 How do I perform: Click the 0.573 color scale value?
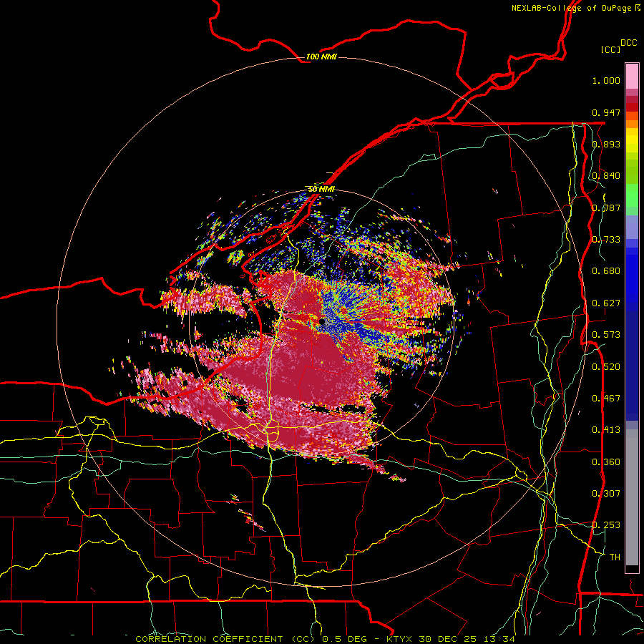tap(606, 335)
